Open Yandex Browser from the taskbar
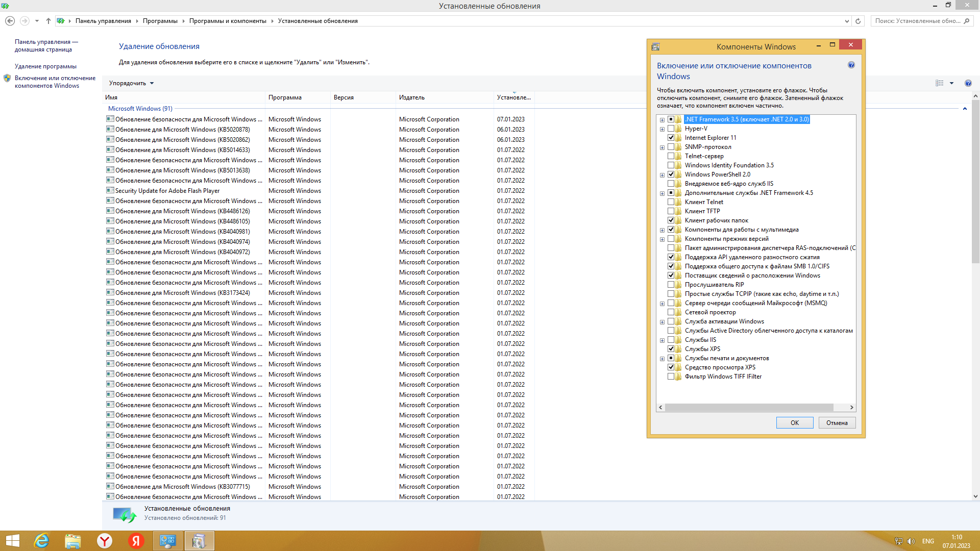This screenshot has height=551, width=980. coord(105,541)
